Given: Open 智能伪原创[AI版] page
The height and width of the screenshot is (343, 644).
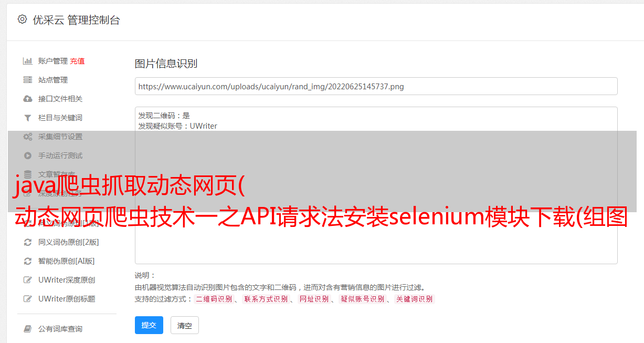Looking at the screenshot, I should click(x=67, y=261).
